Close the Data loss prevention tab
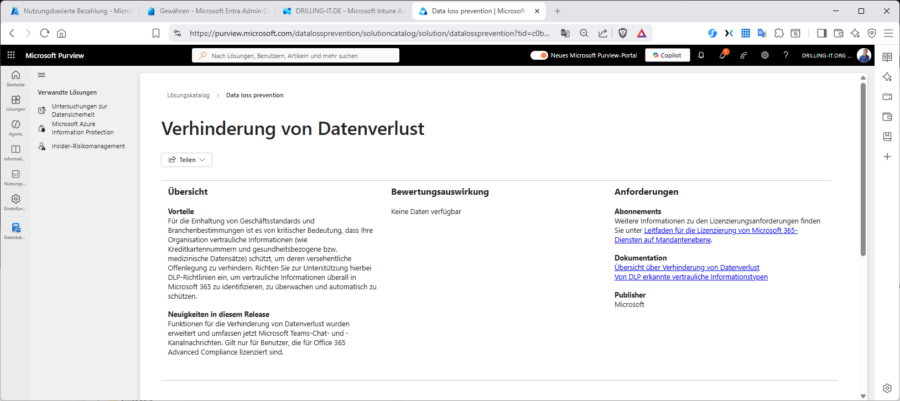This screenshot has width=900, height=401. click(x=536, y=11)
